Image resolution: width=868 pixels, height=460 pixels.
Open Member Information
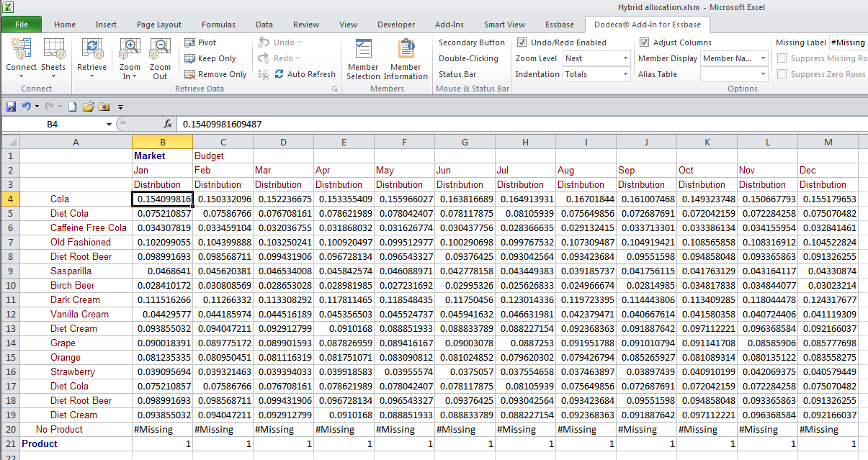(x=406, y=59)
